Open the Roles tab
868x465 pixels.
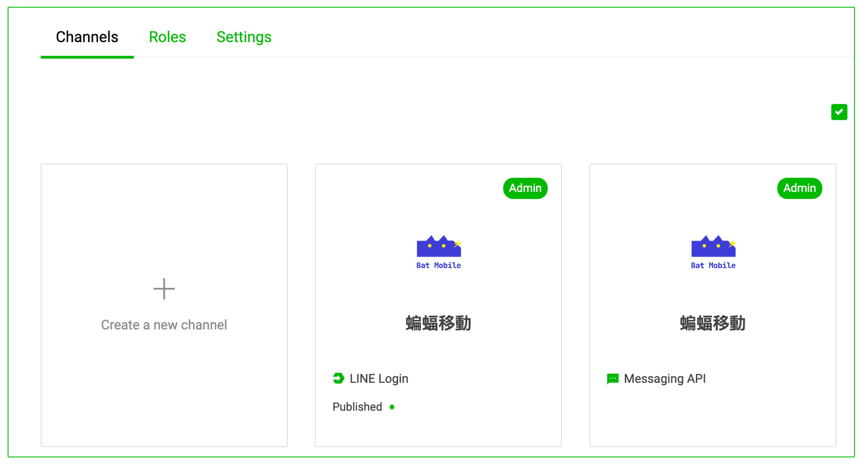pyautogui.click(x=167, y=37)
